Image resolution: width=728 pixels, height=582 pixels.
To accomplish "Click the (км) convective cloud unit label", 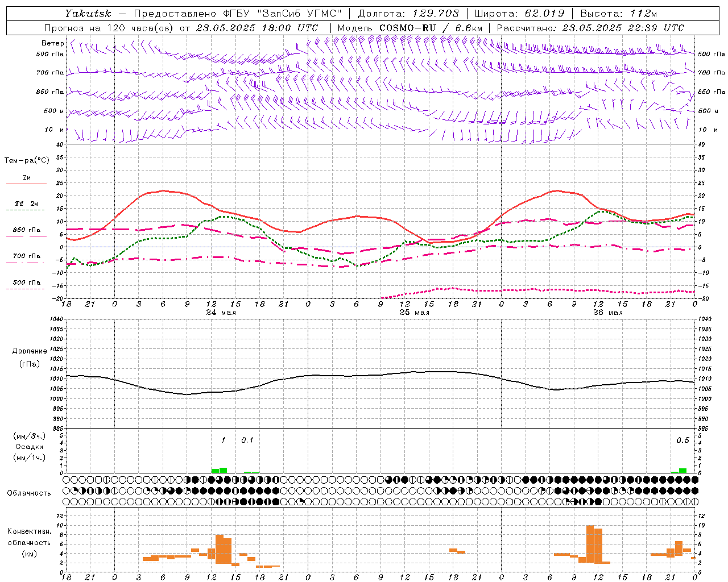I will click(29, 554).
